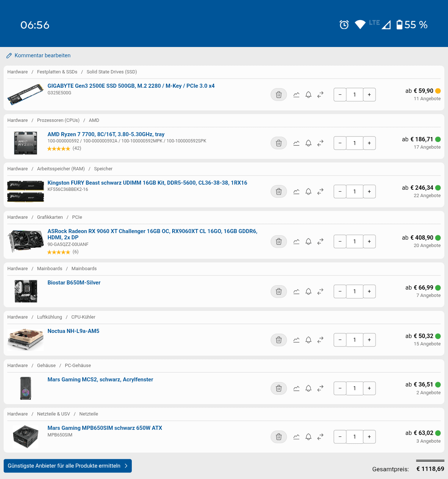Open Grafikkarten breadcrumb
This screenshot has height=479, width=448.
coord(50,217)
